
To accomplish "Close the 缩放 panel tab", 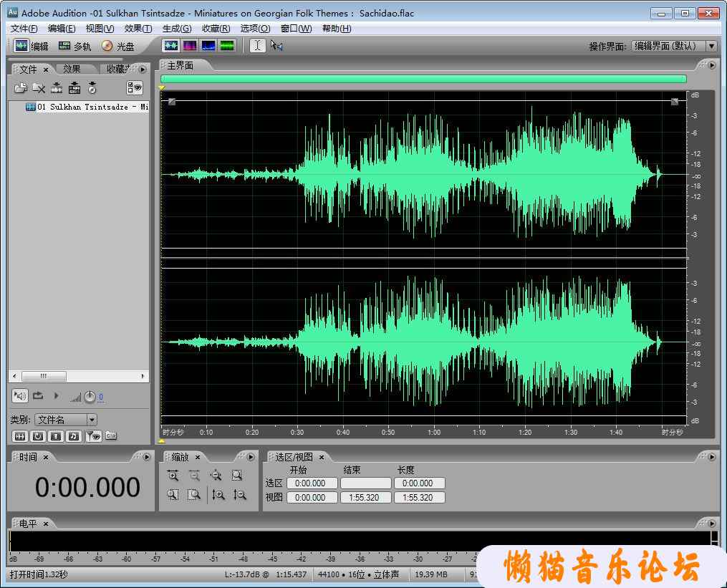I will pyautogui.click(x=198, y=457).
